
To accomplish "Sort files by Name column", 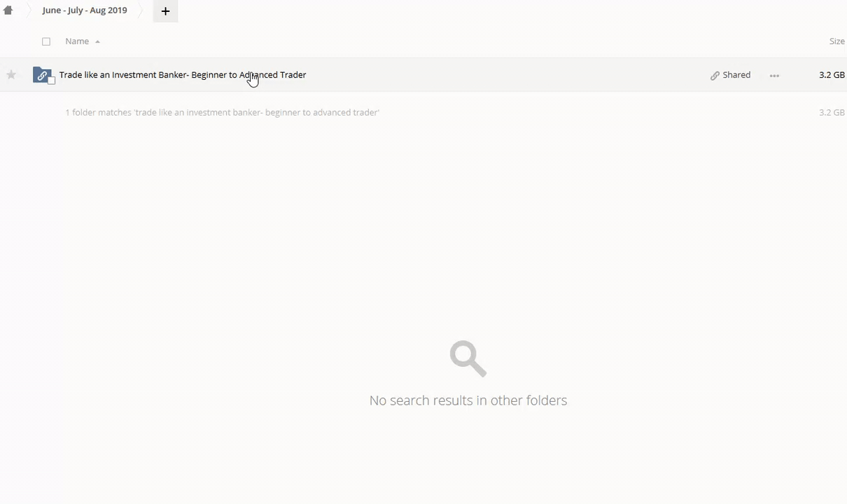I will (x=77, y=41).
